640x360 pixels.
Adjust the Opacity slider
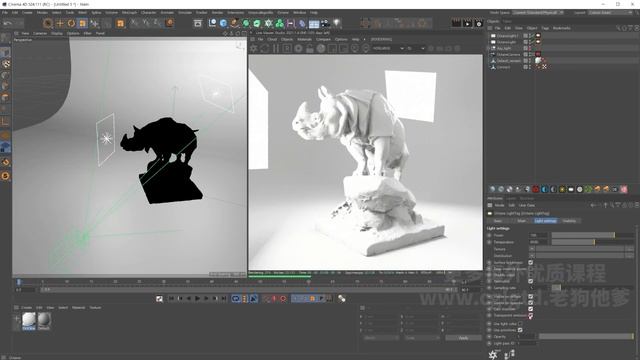click(x=586, y=336)
